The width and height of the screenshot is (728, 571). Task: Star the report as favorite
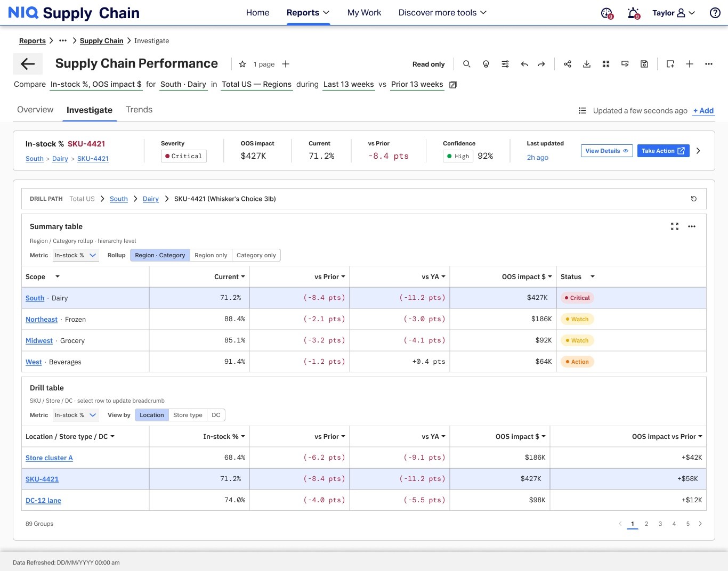coord(242,64)
